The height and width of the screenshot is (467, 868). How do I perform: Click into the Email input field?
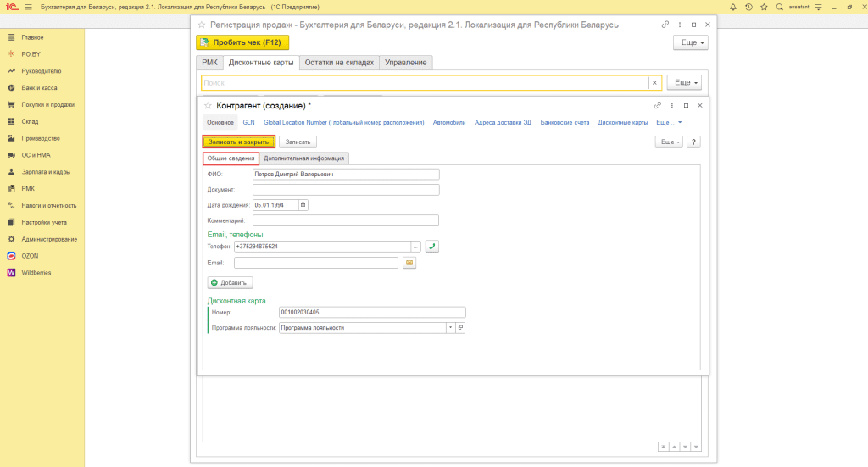(316, 263)
